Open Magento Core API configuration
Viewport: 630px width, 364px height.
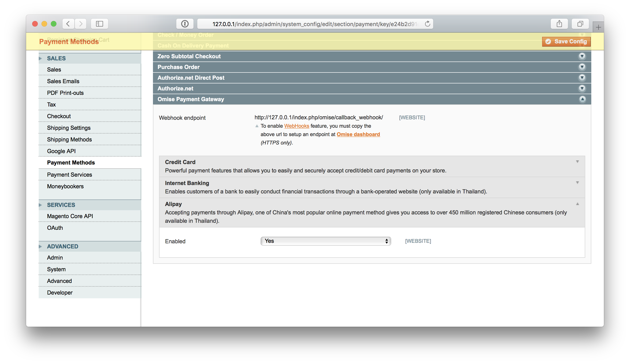click(x=90, y=216)
